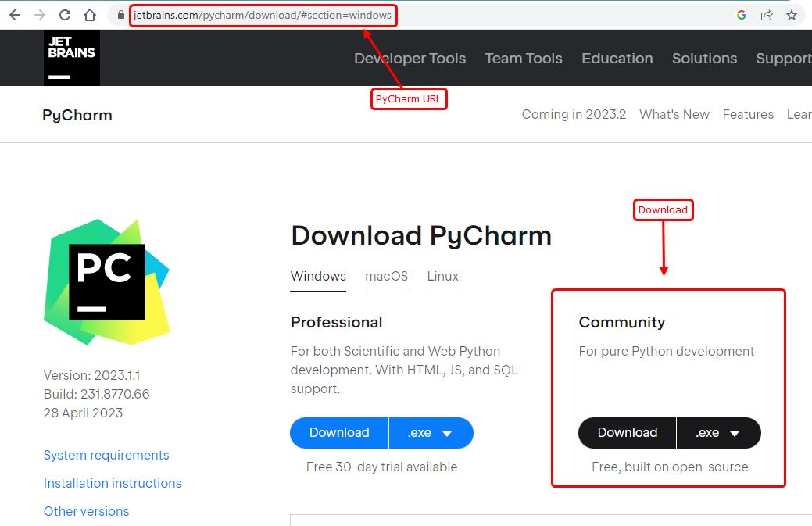Open System requirements link

pyautogui.click(x=106, y=455)
